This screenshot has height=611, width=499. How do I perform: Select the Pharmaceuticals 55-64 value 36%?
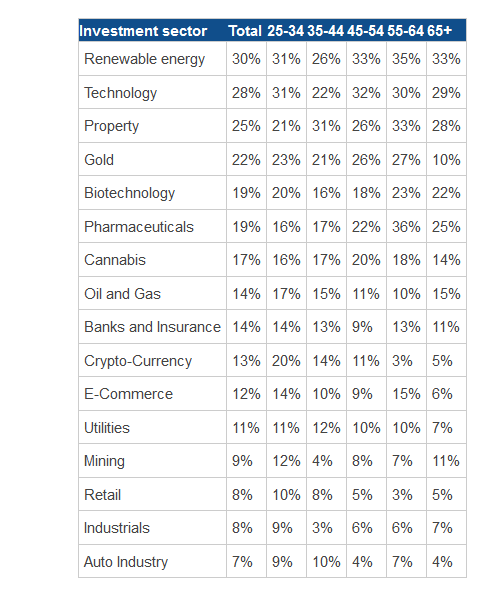tap(406, 227)
